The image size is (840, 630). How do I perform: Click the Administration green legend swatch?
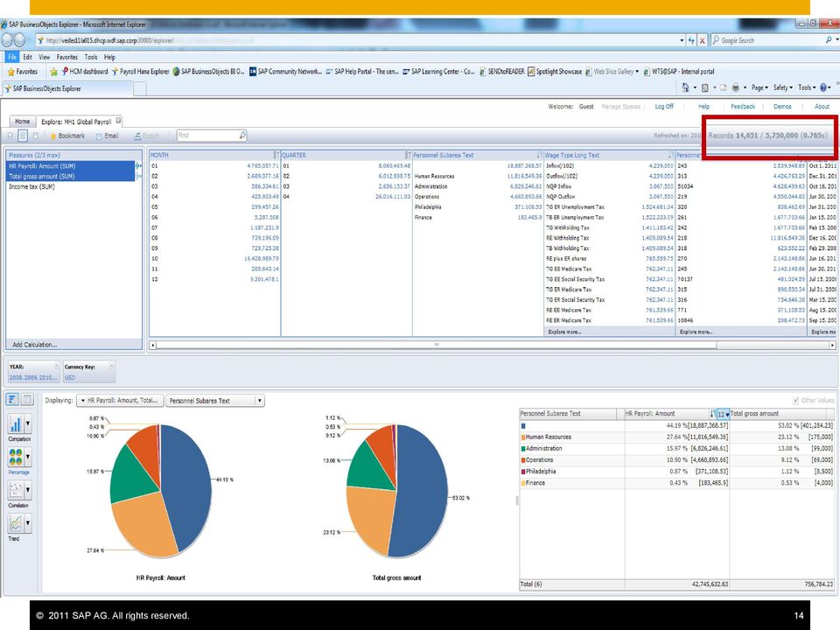(x=523, y=448)
